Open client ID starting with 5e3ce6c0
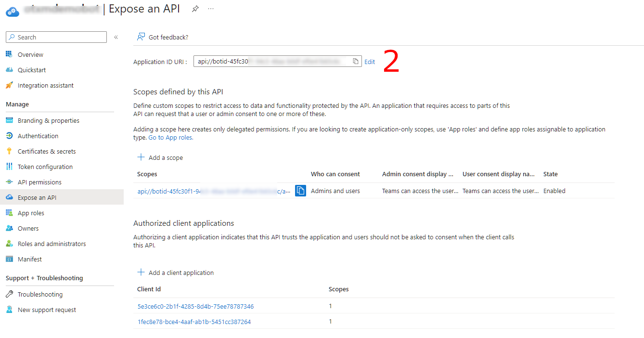The image size is (644, 338). pos(195,306)
